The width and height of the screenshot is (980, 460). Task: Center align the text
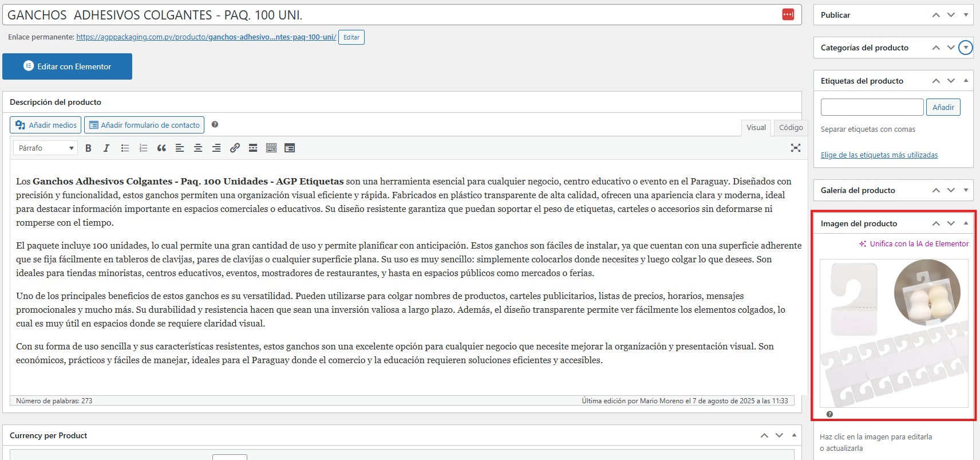[198, 148]
